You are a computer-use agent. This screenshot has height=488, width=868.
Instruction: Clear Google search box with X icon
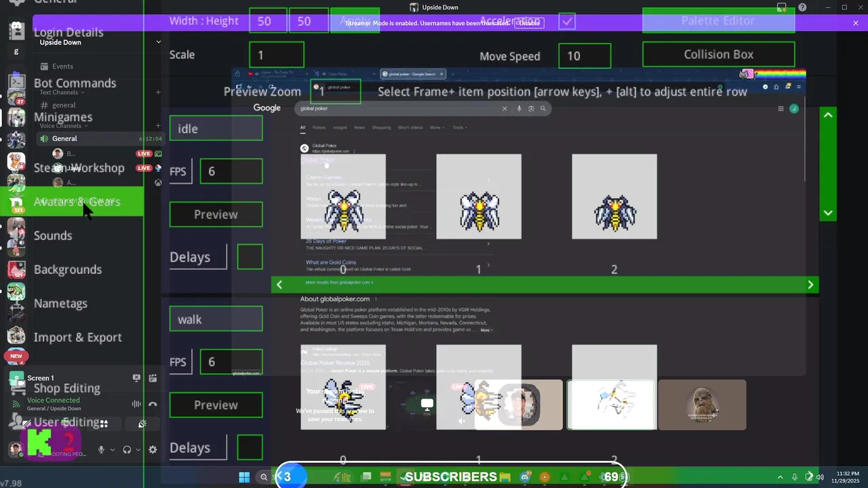504,108
